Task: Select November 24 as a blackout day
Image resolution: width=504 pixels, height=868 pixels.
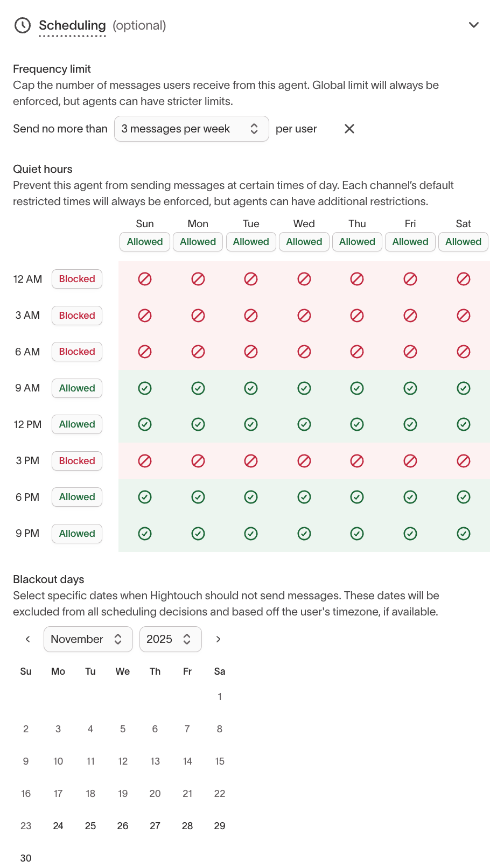Action: pos(58,825)
